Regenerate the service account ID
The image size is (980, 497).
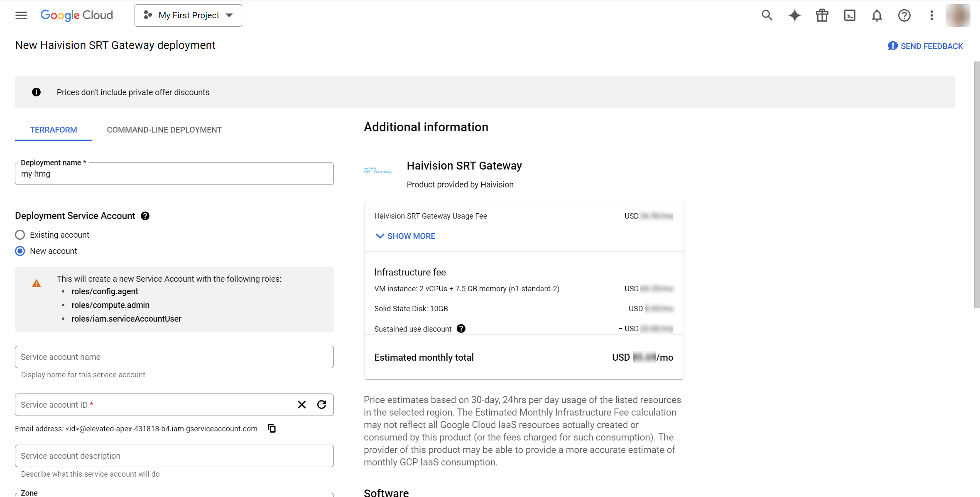(322, 405)
